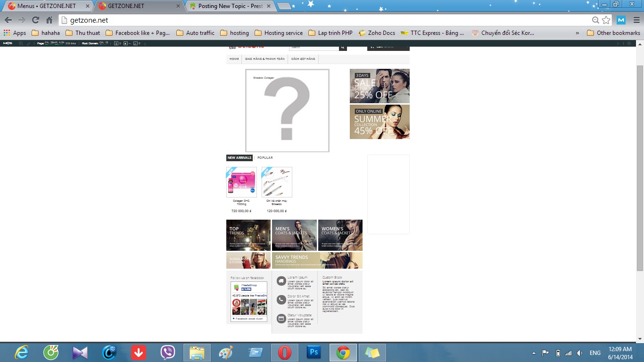The height and width of the screenshot is (362, 644).
Task: Click the Shiseido Colagen placeholder slide image
Action: pos(287,111)
